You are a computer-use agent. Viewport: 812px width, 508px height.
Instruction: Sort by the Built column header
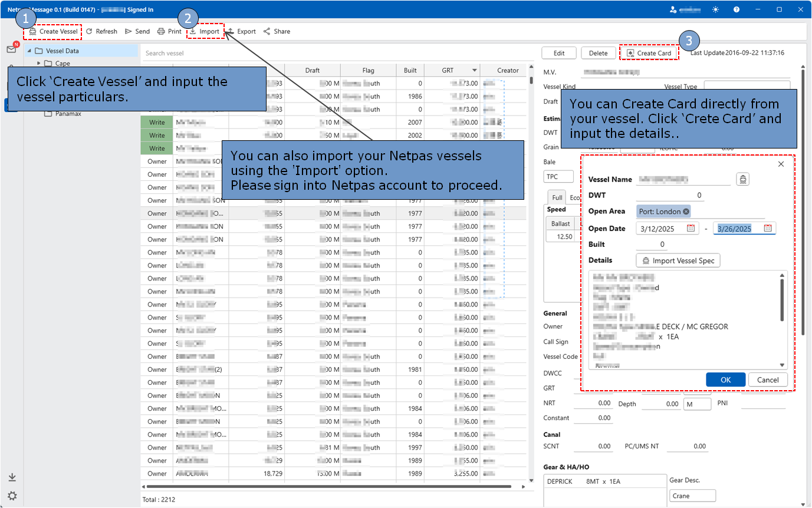(x=410, y=70)
